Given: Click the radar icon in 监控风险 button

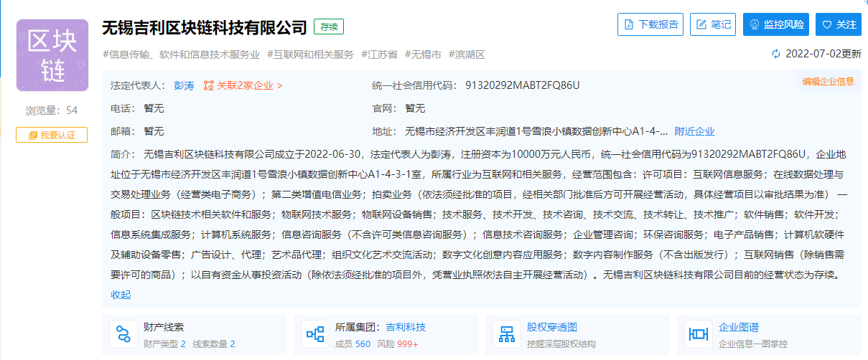Looking at the screenshot, I should click(x=755, y=24).
